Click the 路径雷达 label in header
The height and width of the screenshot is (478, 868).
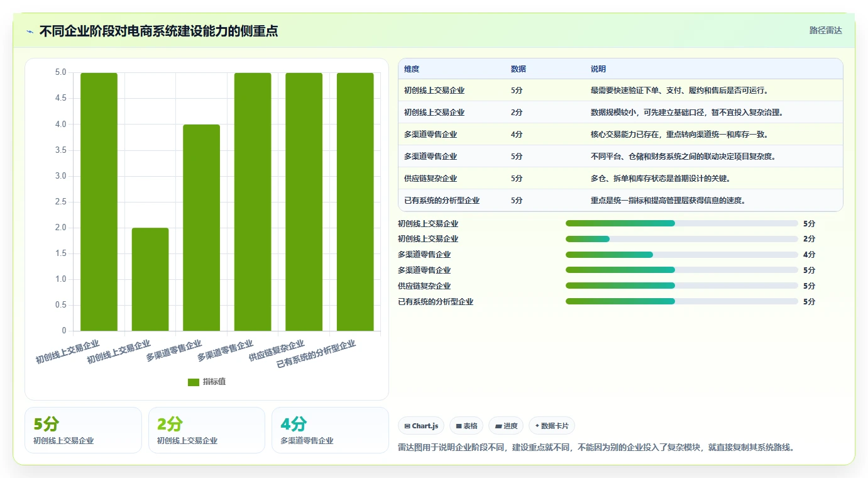coord(825,30)
